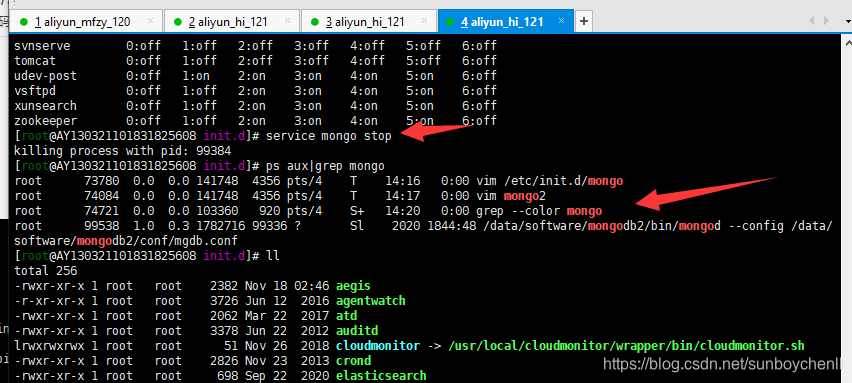Click the 'auditd' file name
The image size is (852, 383).
coord(357,330)
